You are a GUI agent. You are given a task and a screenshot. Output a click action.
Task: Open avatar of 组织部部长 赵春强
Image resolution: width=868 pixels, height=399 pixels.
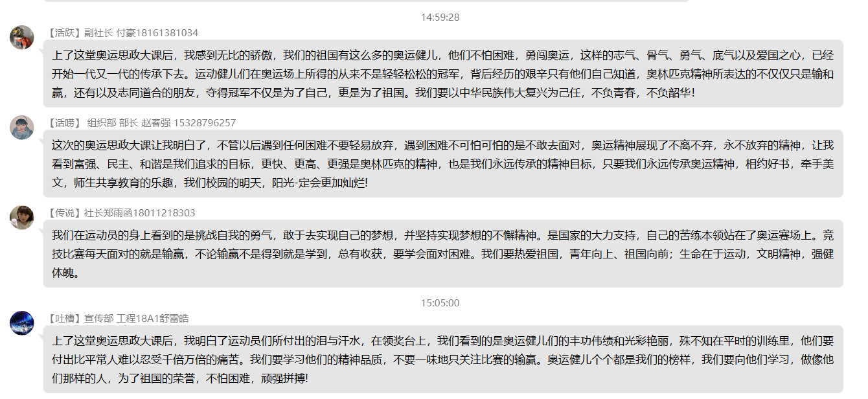(21, 128)
